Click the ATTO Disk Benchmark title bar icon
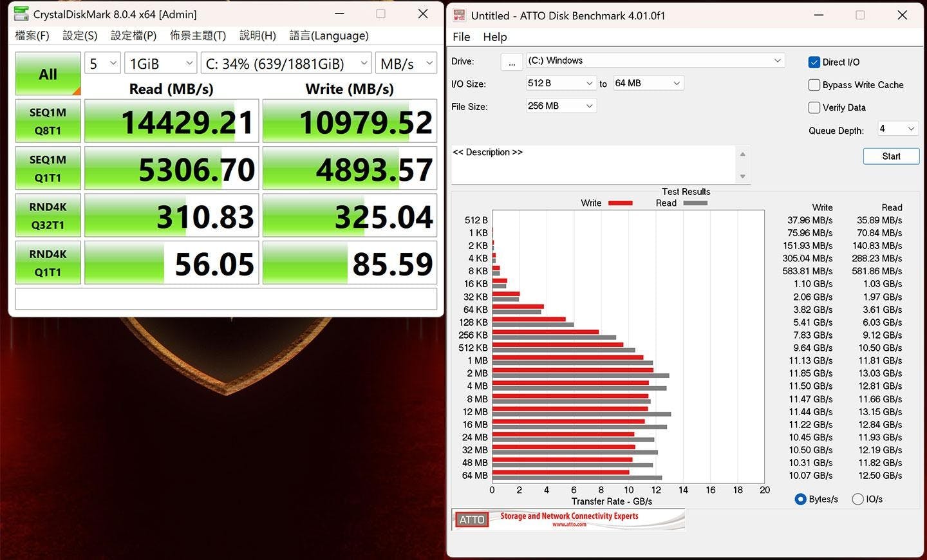927x560 pixels. (459, 15)
